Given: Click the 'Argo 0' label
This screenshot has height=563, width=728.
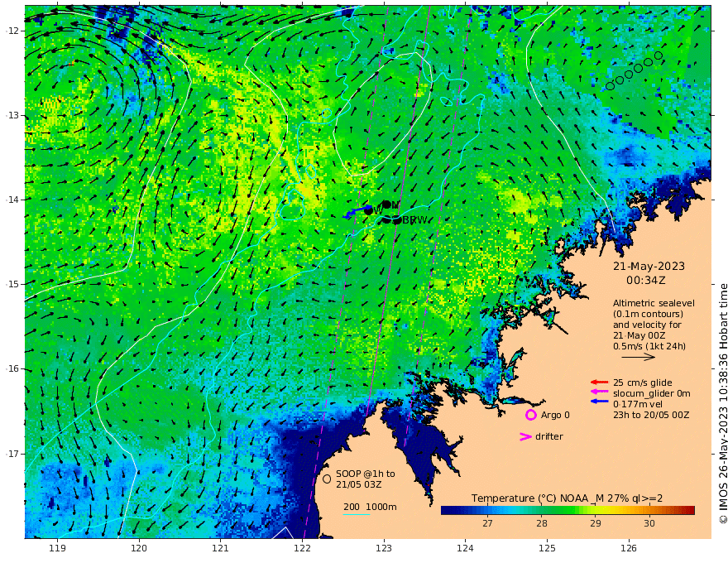Looking at the screenshot, I should pos(555,415).
